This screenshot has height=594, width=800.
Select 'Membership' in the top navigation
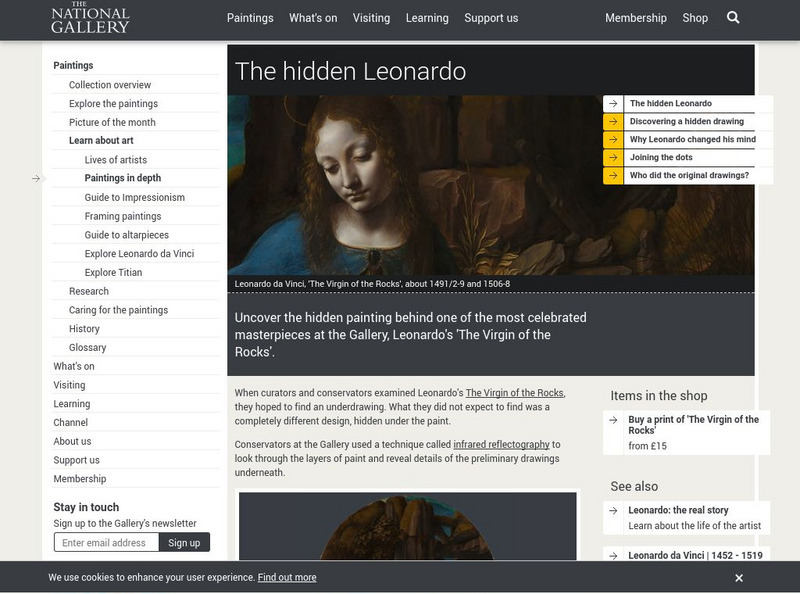pyautogui.click(x=634, y=18)
